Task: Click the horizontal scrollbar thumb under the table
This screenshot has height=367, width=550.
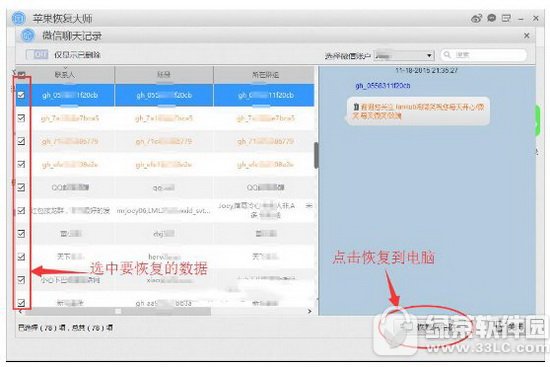Action: (118, 311)
